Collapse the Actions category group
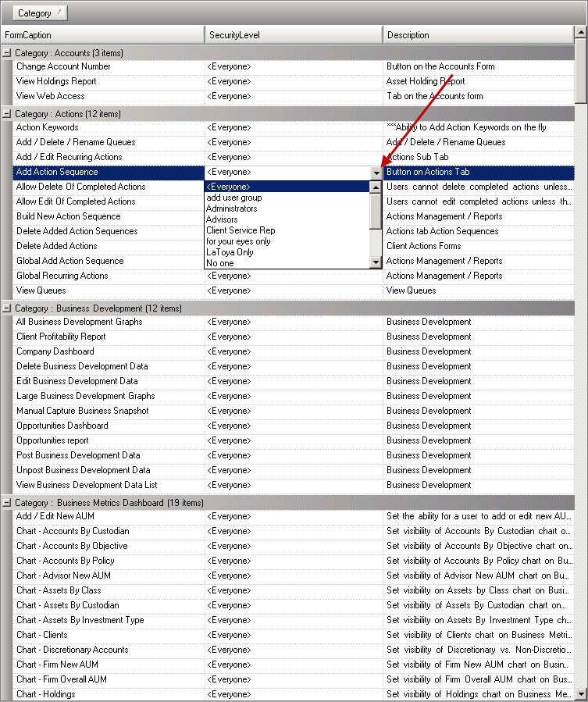Viewport: 588px width, 702px height. (x=7, y=114)
